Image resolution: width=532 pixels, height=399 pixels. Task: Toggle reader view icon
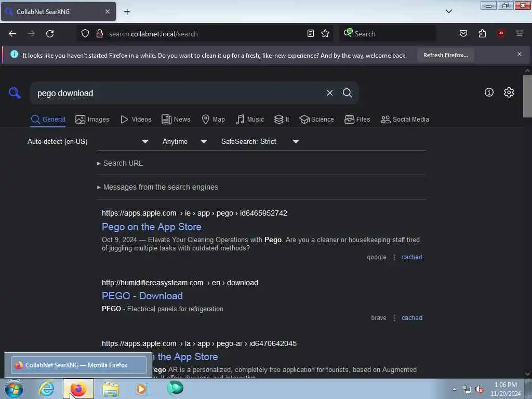tap(311, 33)
